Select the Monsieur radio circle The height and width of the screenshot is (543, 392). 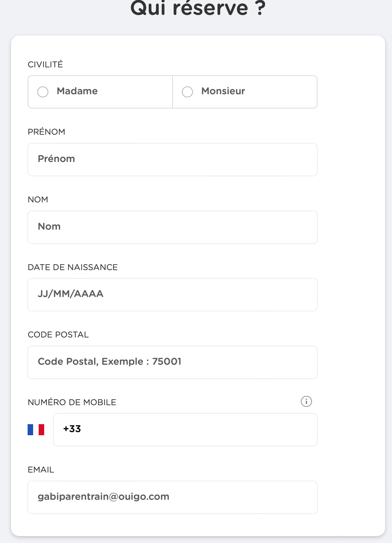click(187, 92)
